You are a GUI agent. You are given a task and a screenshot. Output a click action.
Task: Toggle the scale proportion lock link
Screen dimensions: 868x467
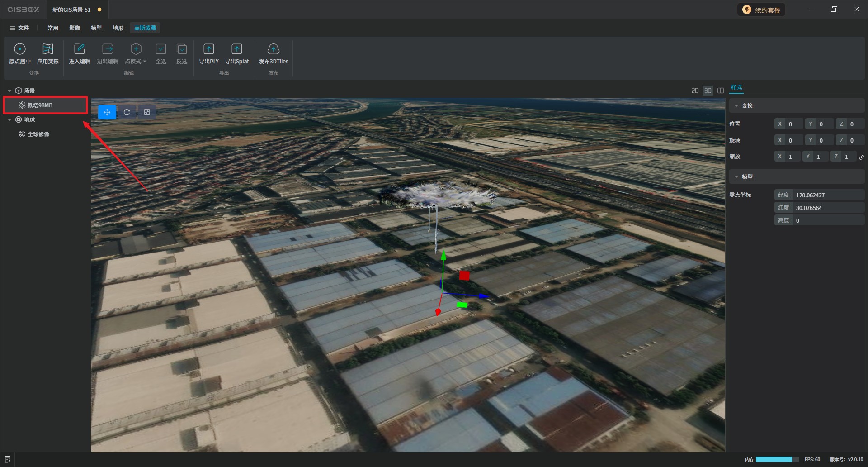click(x=862, y=157)
